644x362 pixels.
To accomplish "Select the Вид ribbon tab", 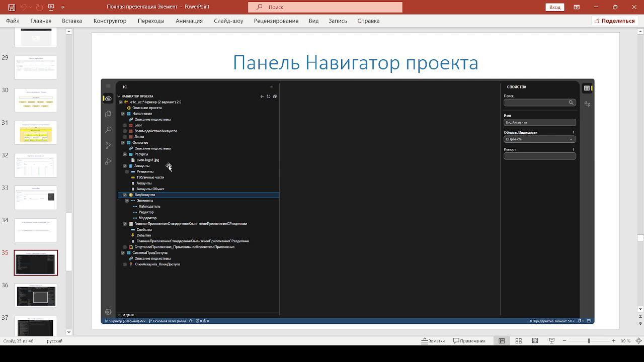I will [313, 21].
